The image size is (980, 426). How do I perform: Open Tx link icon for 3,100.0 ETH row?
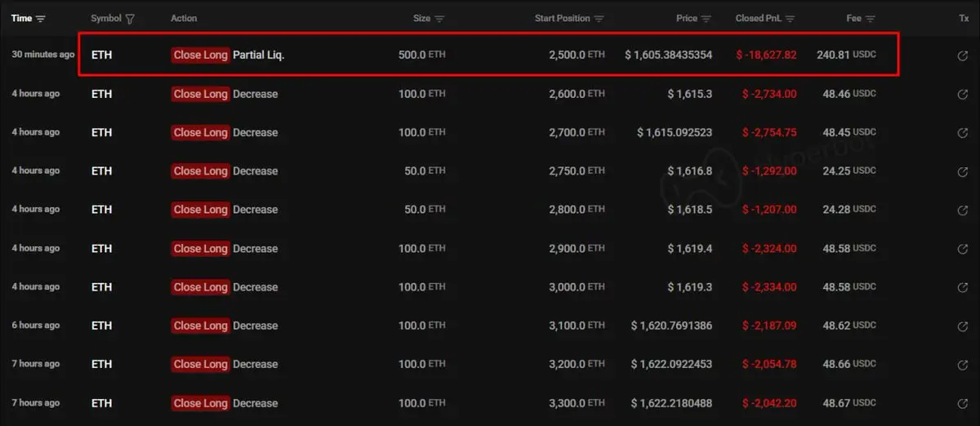pos(962,326)
